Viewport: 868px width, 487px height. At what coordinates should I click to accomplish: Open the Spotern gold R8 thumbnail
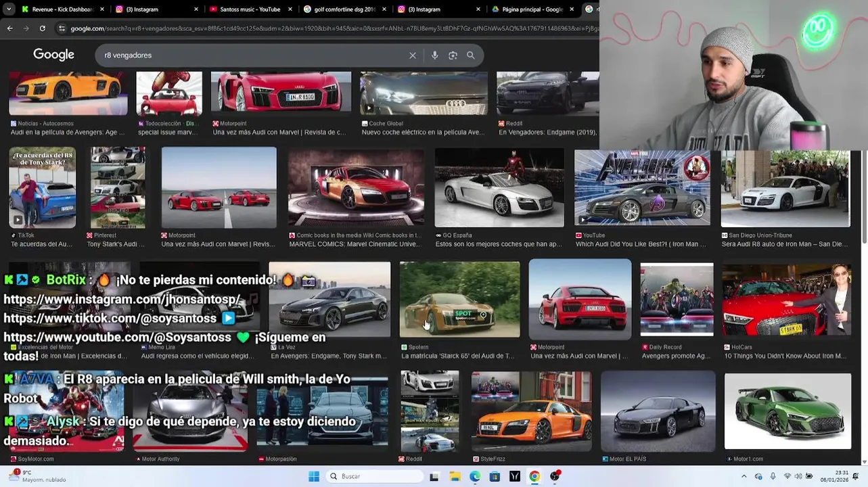coord(459,299)
